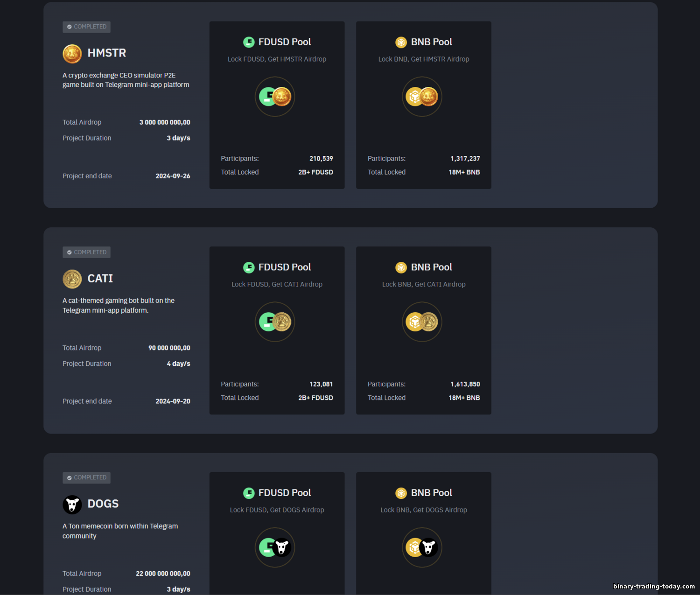The height and width of the screenshot is (595, 700).
Task: Click 'Lock BNB, Get DOGS Airdrop' text
Action: 424,510
